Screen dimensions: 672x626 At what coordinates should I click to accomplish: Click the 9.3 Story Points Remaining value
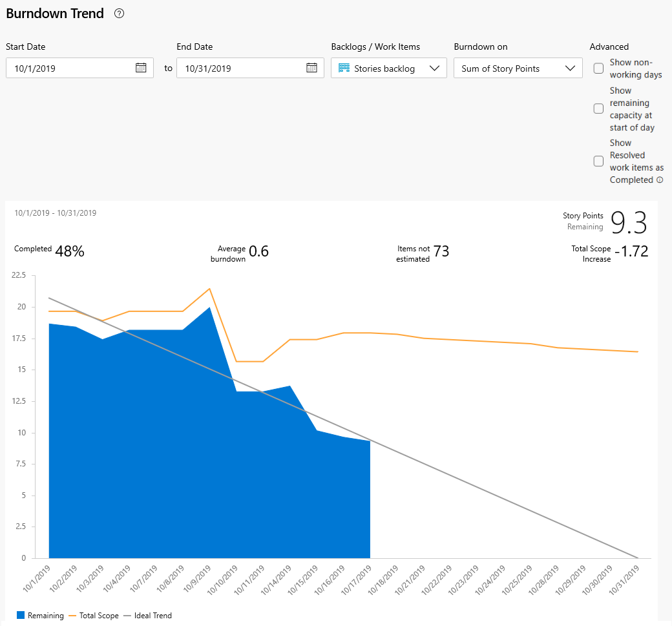coord(629,222)
